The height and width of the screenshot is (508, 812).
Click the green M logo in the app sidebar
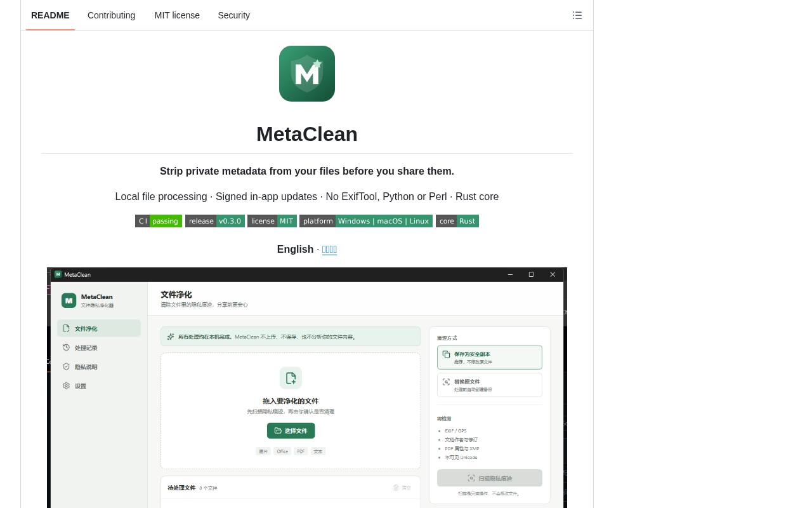(69, 300)
